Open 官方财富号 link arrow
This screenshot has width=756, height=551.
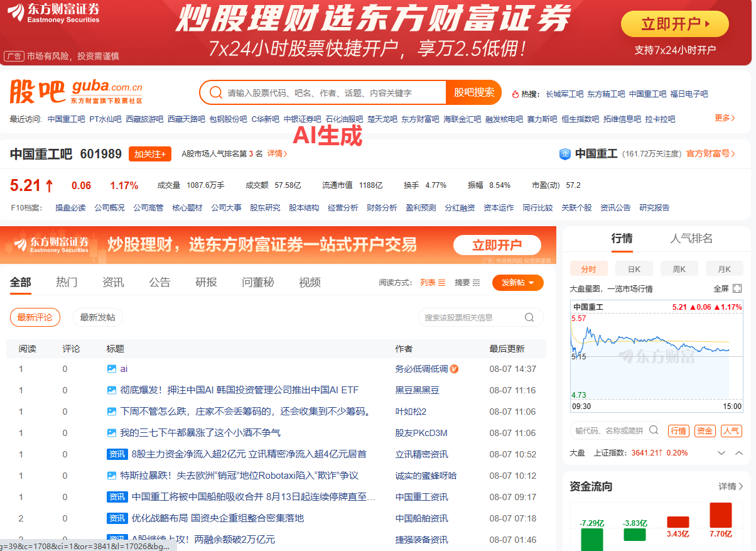tap(711, 154)
